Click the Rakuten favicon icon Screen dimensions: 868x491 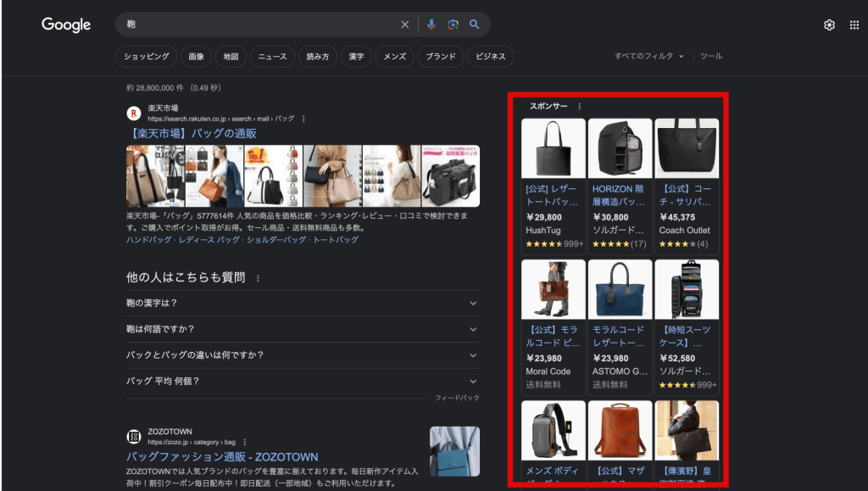click(133, 114)
